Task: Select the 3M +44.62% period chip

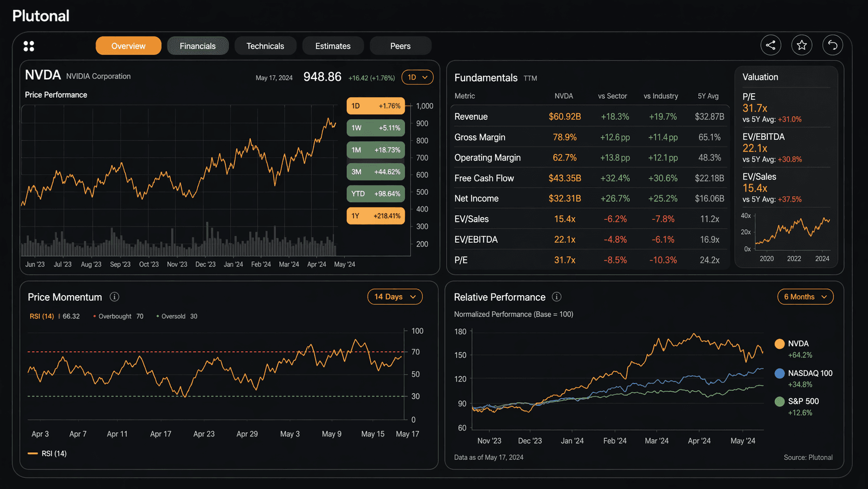Action: pos(376,171)
